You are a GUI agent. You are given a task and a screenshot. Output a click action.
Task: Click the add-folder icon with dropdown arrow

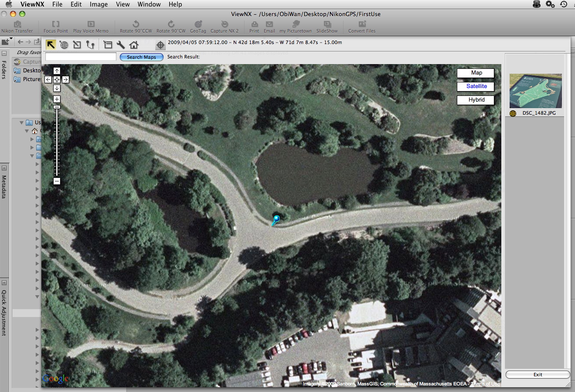coord(7,41)
